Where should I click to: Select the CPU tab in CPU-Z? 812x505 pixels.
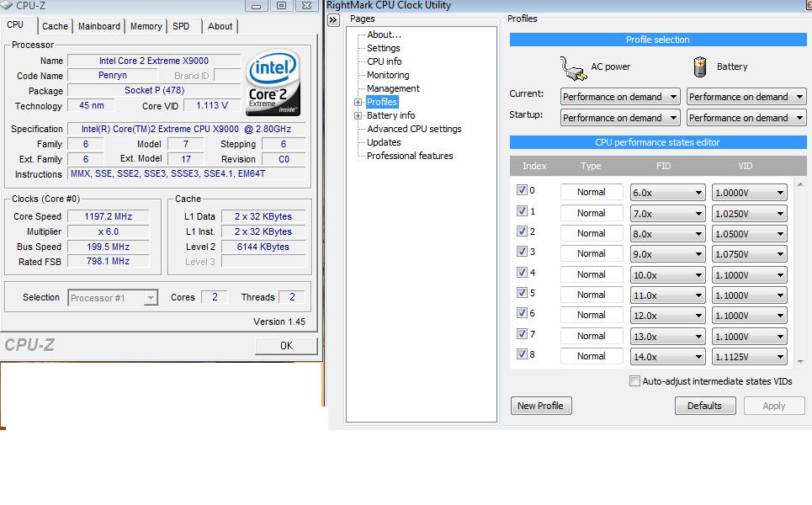coord(15,24)
